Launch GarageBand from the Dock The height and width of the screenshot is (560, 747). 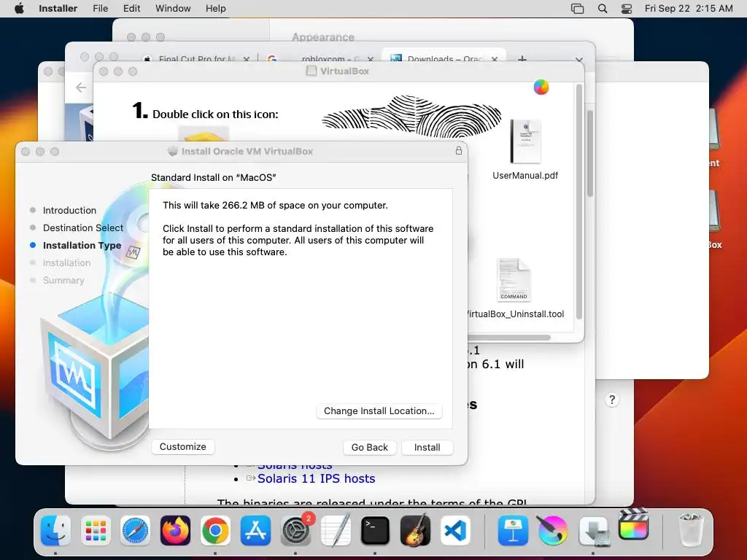415,531
